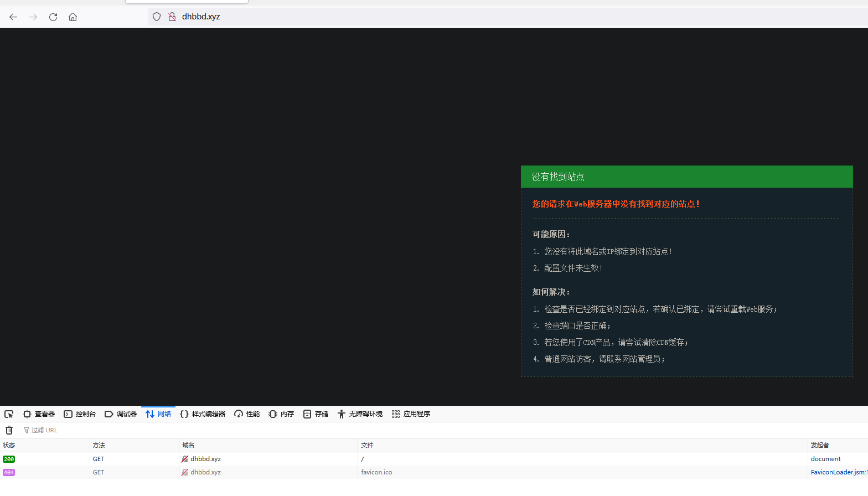Image resolution: width=868 pixels, height=496 pixels.
Task: Open the 调试器 debugger tab
Action: [121, 414]
